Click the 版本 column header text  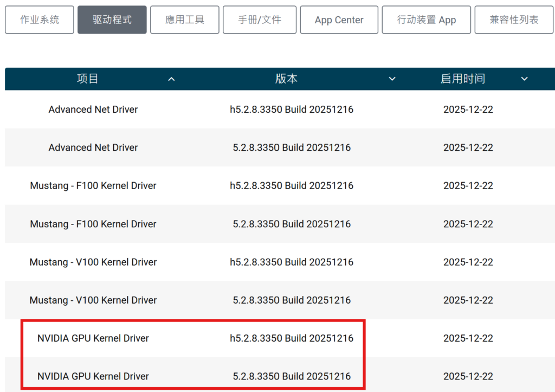[286, 79]
